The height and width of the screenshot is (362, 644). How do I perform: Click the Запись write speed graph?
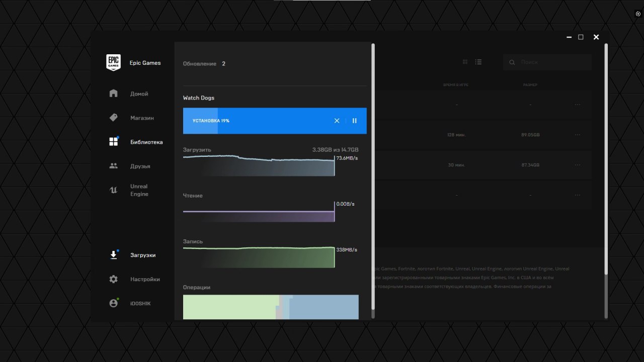pos(259,257)
